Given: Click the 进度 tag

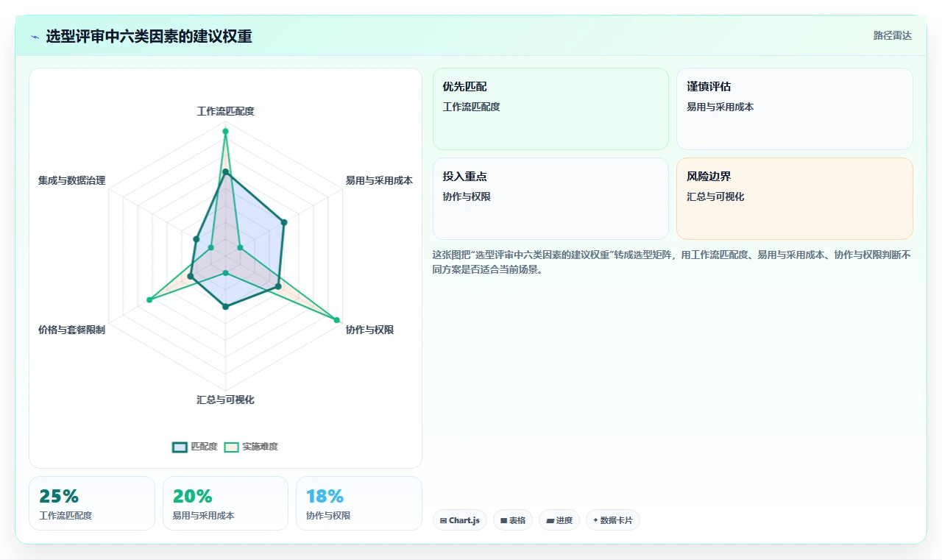Looking at the screenshot, I should (x=559, y=520).
